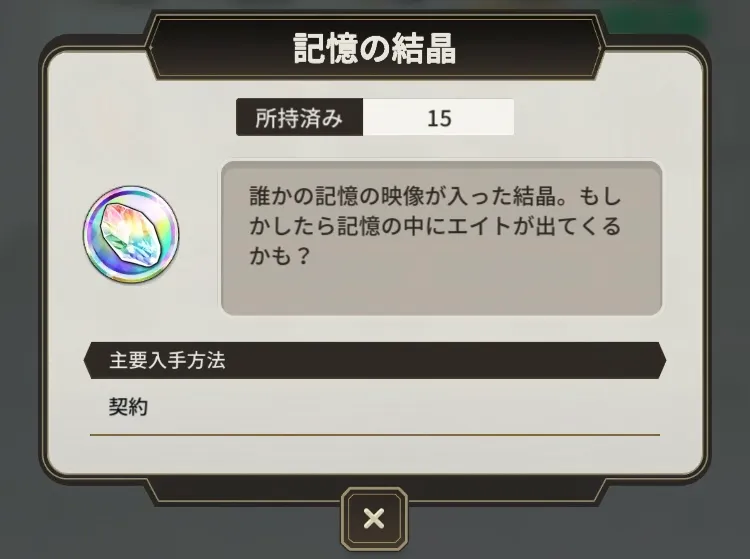Click the 記憶の結晶 title banner text
Image resolution: width=750 pixels, height=559 pixels.
tap(375, 49)
